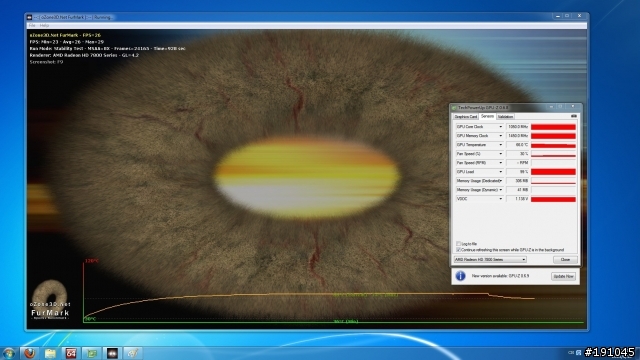Open the File menu in FurMark
The width and height of the screenshot is (640, 360).
32,25
